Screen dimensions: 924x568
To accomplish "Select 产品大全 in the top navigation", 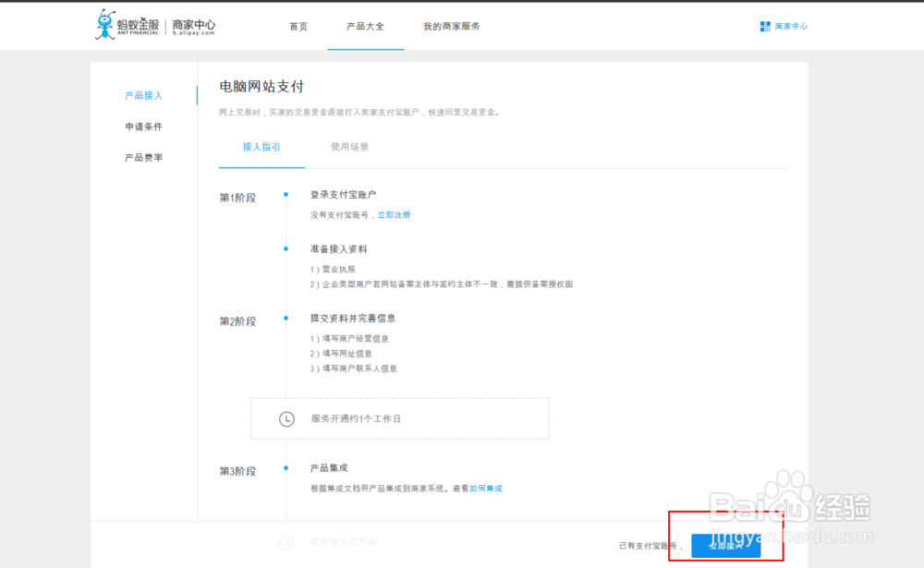I will pos(365,26).
